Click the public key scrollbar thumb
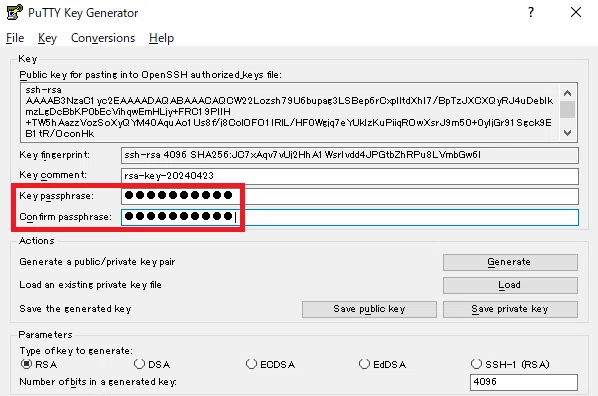The image size is (598, 396). point(567,109)
